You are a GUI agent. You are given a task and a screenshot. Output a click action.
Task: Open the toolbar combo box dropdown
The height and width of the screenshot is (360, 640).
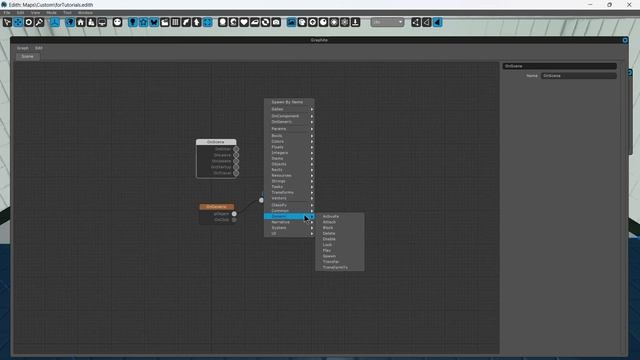(x=387, y=22)
